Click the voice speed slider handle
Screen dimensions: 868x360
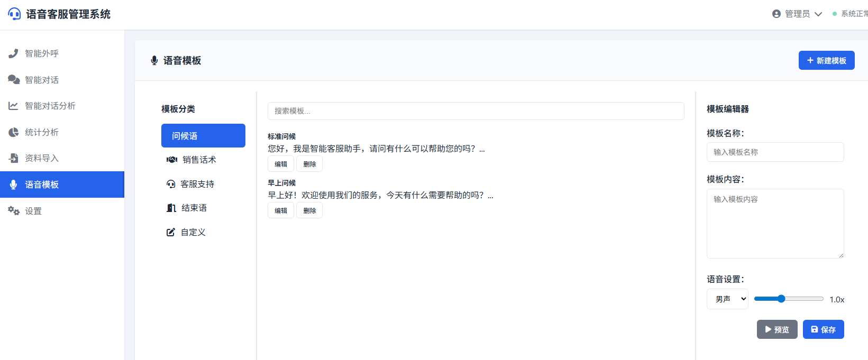(x=781, y=299)
